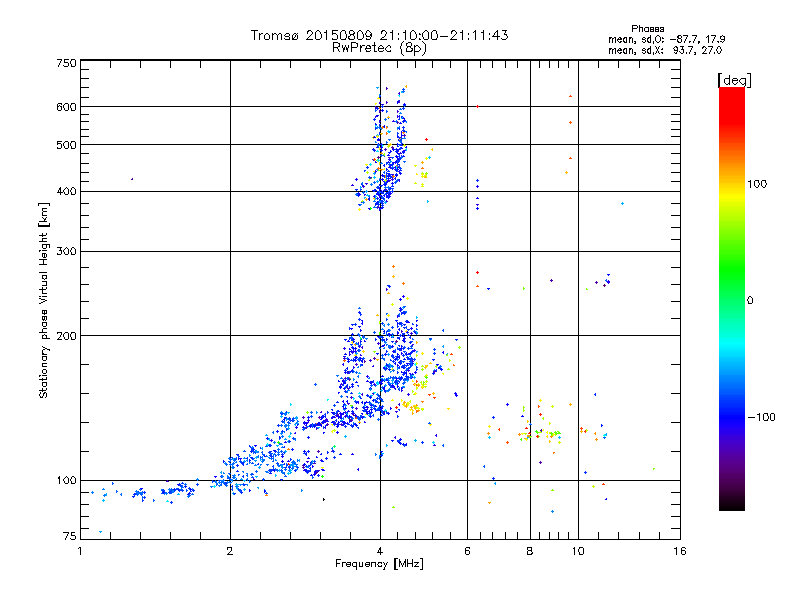
Task: Click the x-axis label '2'
Action: (x=230, y=551)
